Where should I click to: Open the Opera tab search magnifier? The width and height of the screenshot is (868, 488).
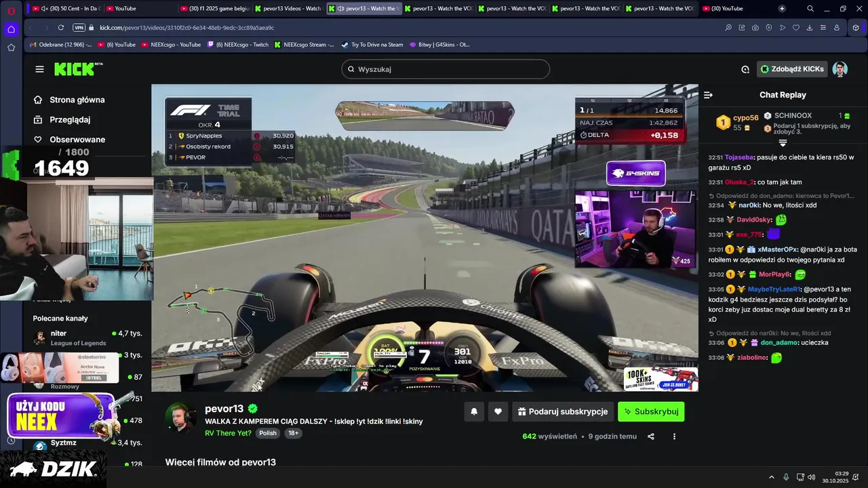tap(810, 9)
